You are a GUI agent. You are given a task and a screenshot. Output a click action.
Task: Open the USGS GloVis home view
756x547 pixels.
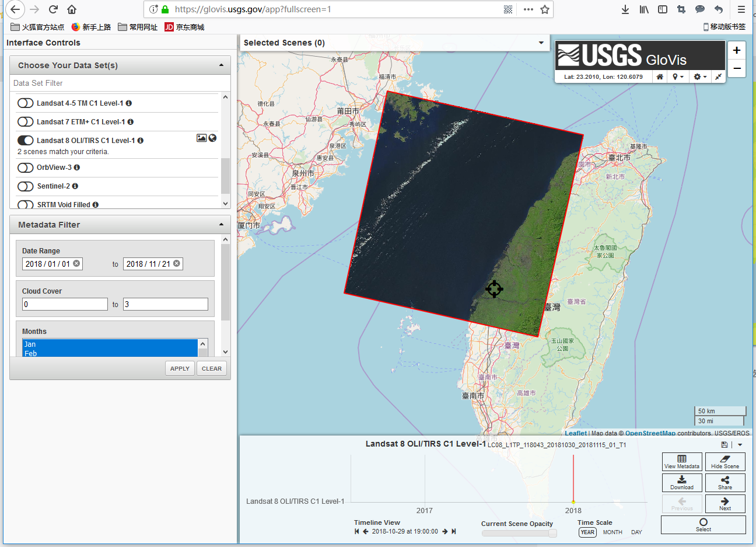tap(659, 76)
